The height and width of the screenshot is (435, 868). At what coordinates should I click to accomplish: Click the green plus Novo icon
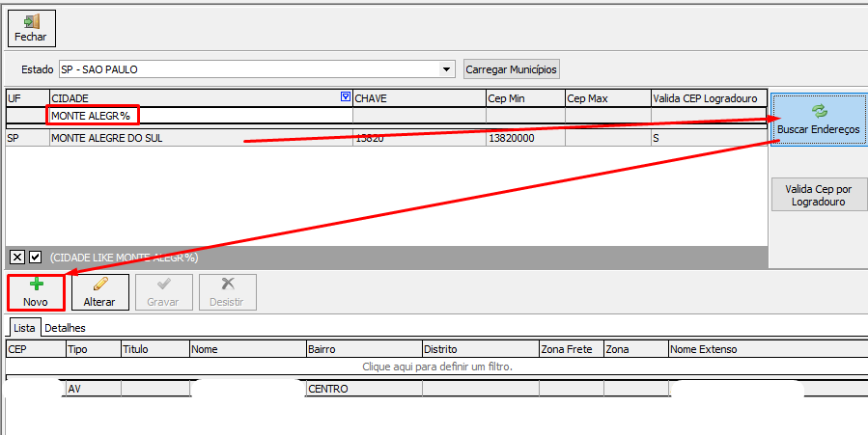36,285
